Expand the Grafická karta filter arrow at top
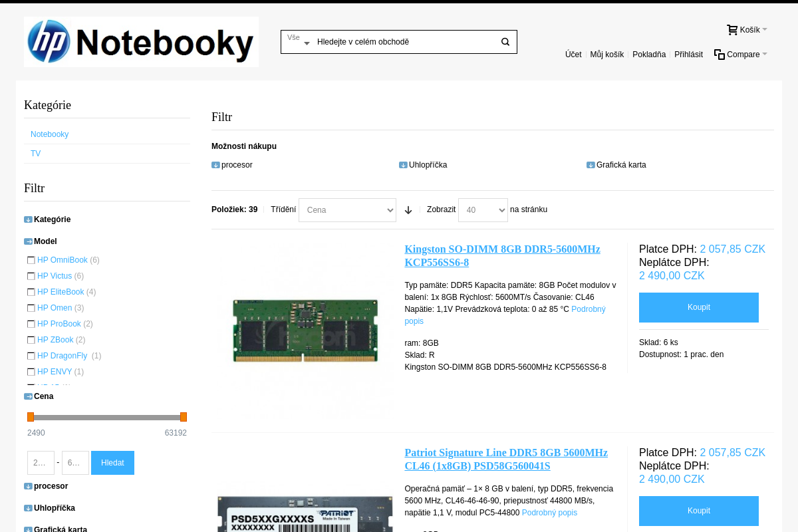The image size is (798, 532). point(591,165)
